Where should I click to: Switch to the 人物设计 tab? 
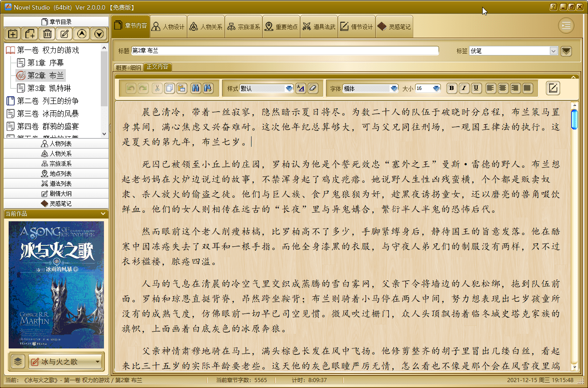pyautogui.click(x=168, y=27)
